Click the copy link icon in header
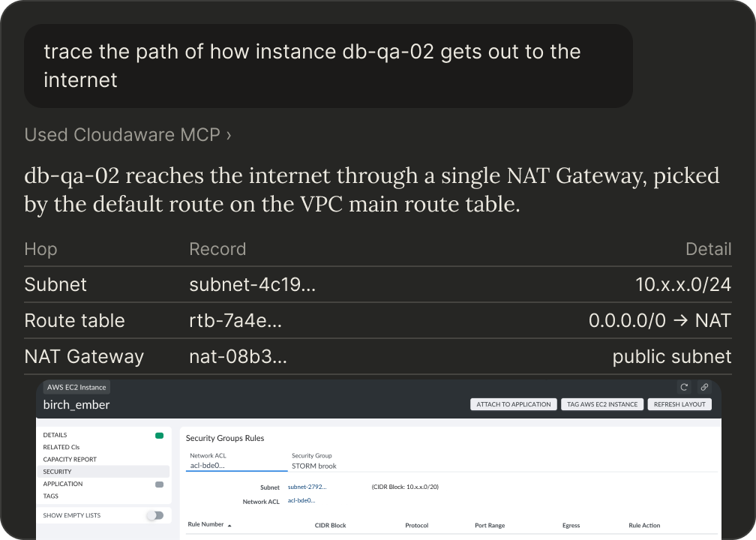The height and width of the screenshot is (540, 756). pyautogui.click(x=704, y=387)
